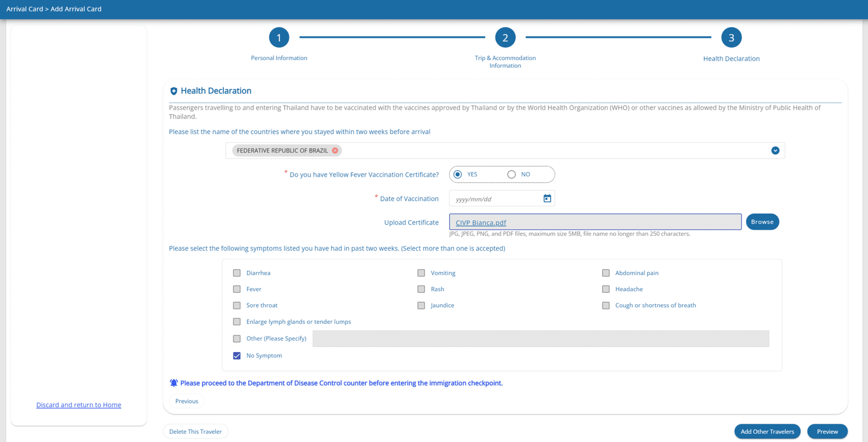Remove the Federative Republic of Brazil tag

(335, 151)
